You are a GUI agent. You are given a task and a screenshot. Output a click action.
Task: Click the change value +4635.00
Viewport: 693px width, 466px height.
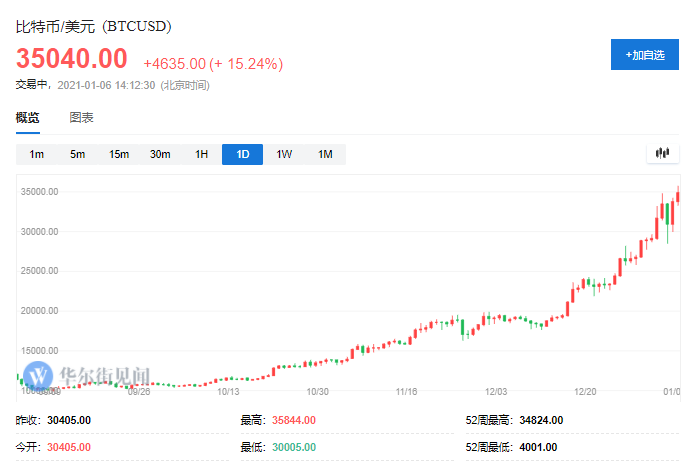[x=175, y=64]
